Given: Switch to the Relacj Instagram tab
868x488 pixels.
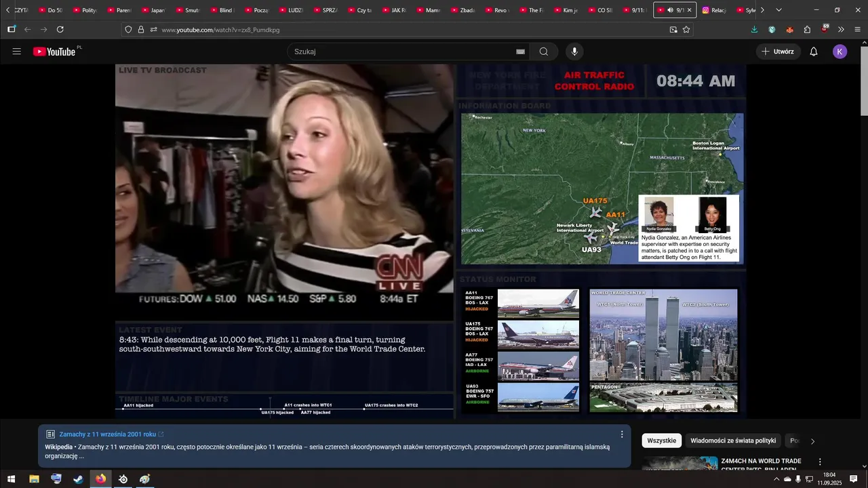Looking at the screenshot, I should [x=715, y=10].
